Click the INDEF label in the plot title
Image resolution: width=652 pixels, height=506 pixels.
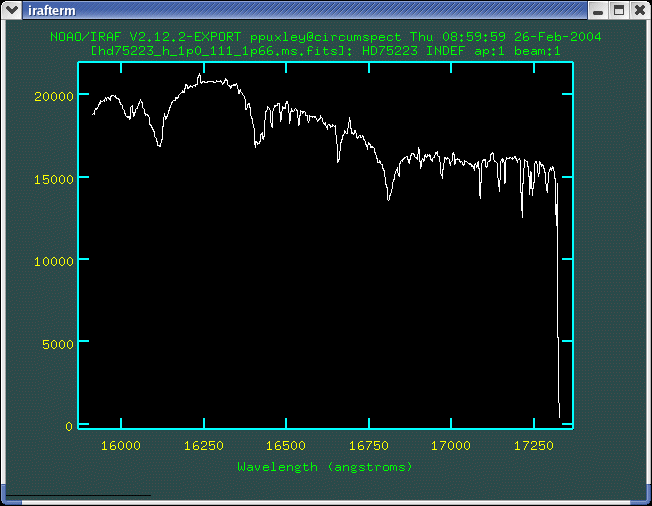[445, 51]
